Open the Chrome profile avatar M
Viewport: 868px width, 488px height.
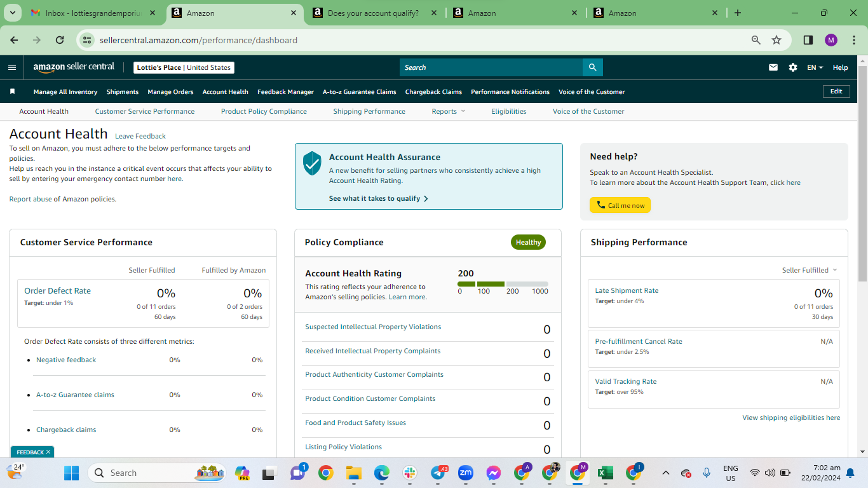point(831,40)
